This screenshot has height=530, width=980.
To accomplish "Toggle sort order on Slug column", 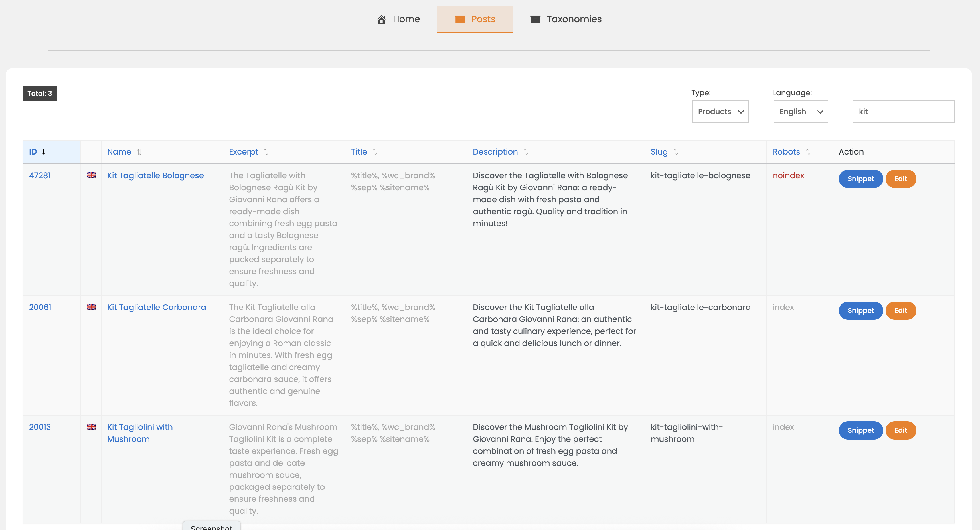I will [x=676, y=152].
